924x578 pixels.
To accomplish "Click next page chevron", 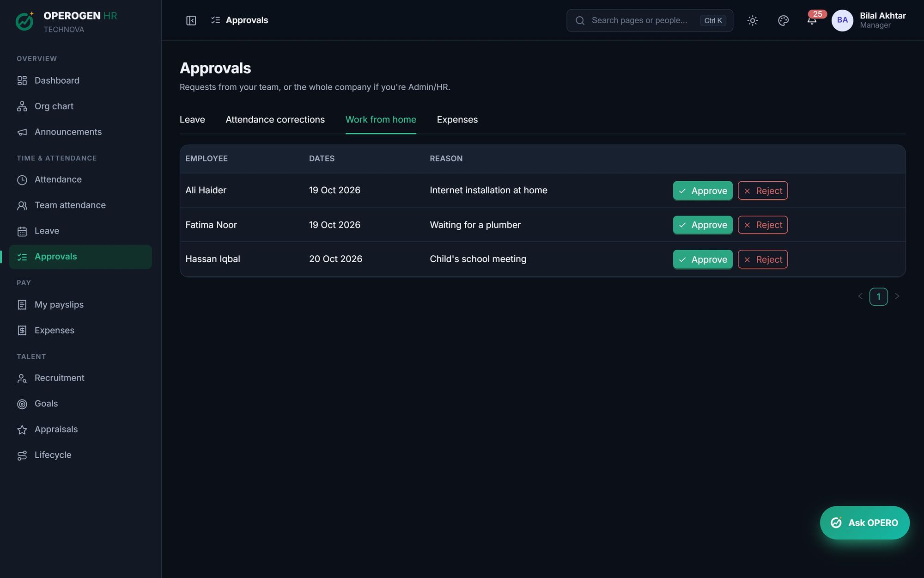I will 897,296.
